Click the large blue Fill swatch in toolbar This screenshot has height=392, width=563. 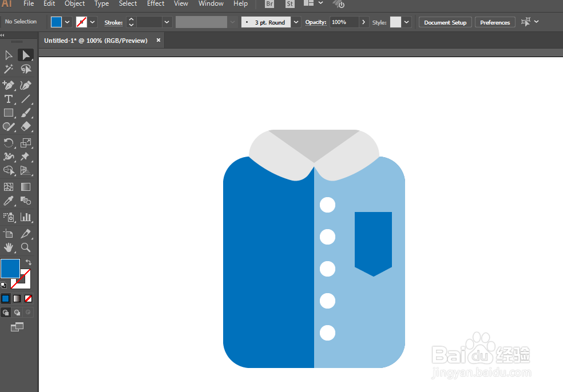click(x=10, y=269)
